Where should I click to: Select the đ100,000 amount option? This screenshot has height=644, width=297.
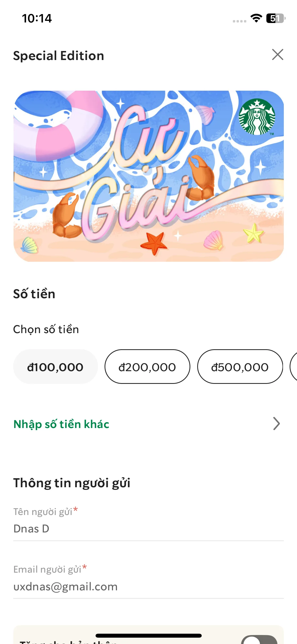55,367
